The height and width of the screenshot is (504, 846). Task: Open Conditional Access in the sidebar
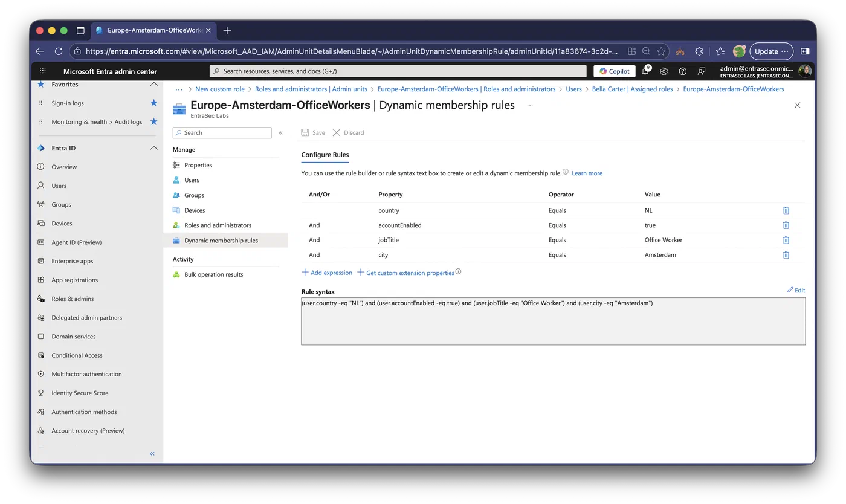click(77, 355)
